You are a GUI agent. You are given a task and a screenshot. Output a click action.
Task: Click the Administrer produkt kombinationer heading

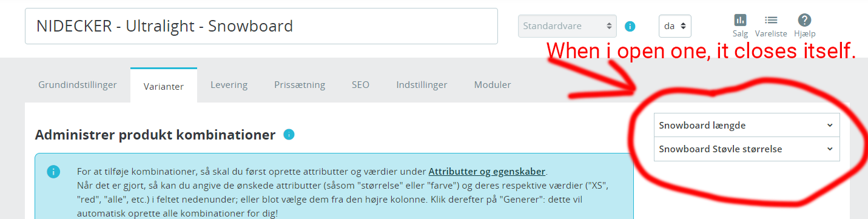click(155, 135)
